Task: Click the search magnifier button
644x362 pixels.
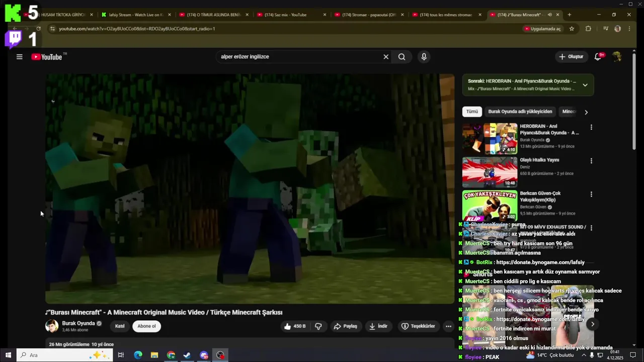Action: pyautogui.click(x=401, y=57)
